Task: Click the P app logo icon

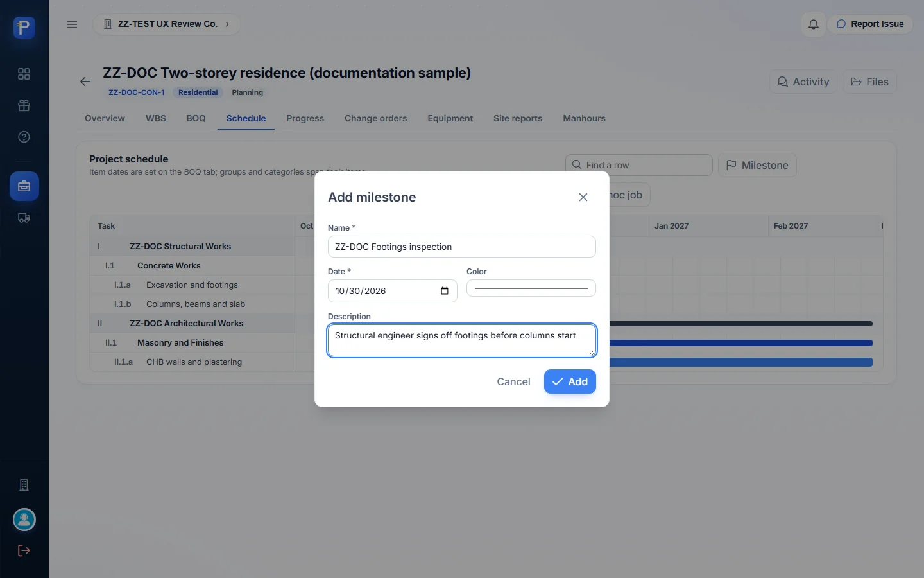Action: point(24,27)
